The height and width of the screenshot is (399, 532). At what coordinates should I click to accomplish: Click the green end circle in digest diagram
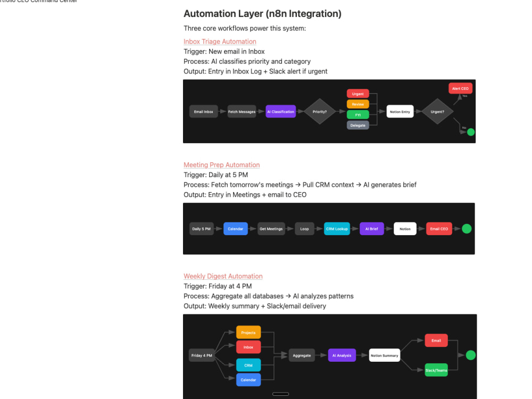[x=470, y=355]
